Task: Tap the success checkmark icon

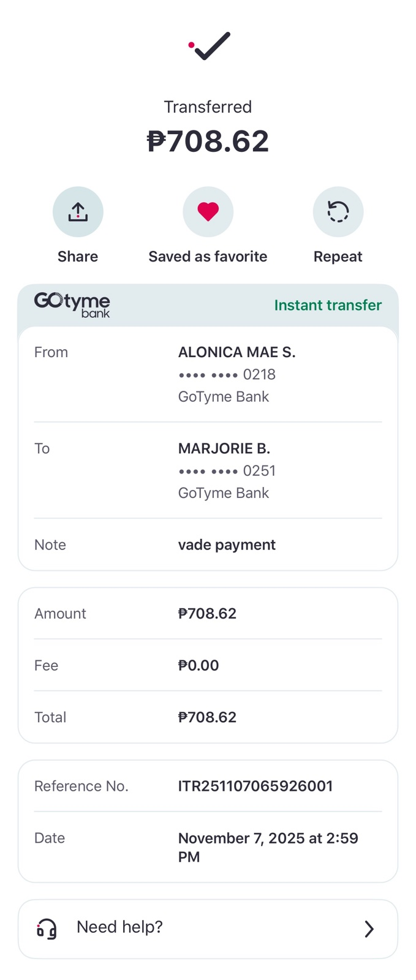Action: (210, 46)
